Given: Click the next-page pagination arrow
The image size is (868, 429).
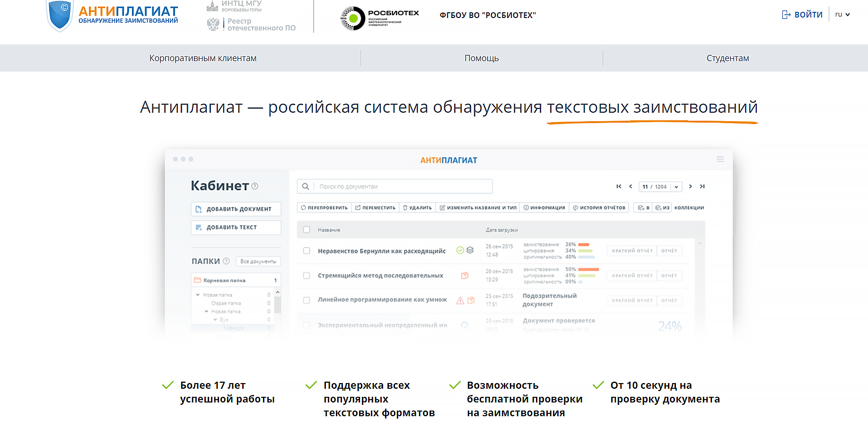Looking at the screenshot, I should pyautogui.click(x=691, y=187).
